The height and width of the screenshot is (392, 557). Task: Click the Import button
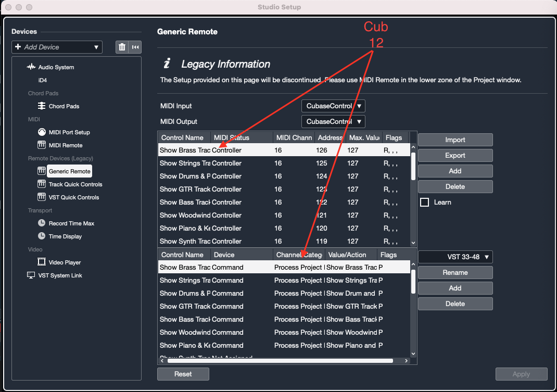[455, 140]
